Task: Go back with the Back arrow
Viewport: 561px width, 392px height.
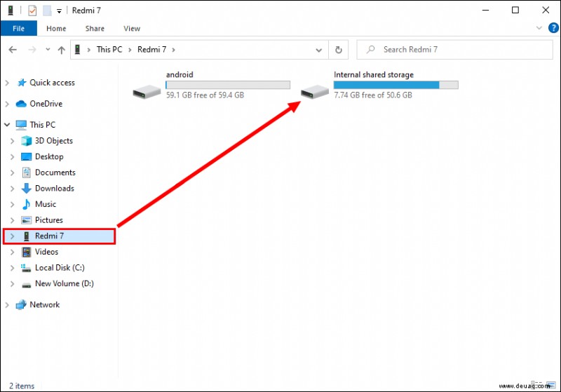Action: click(13, 50)
